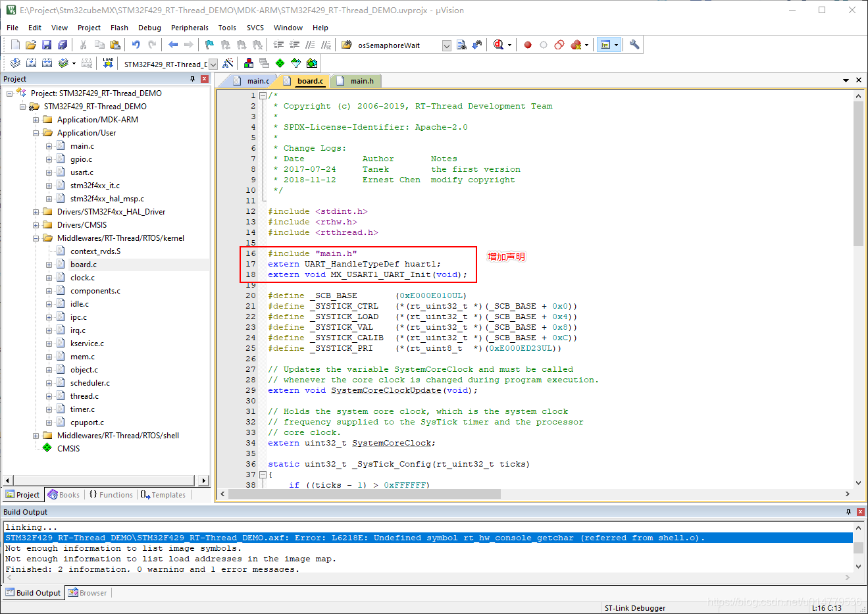The width and height of the screenshot is (868, 614).
Task: Select usart.c in project tree
Action: click(82, 172)
